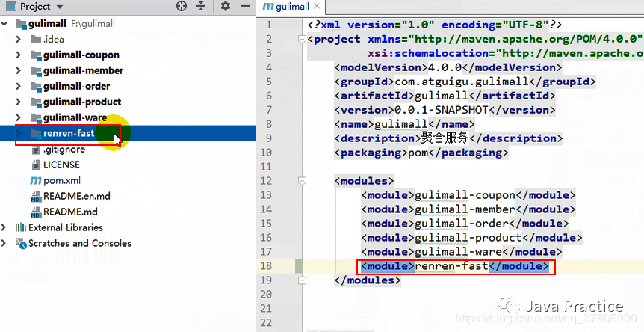Click on gulimall-coupon module line in editor
This screenshot has width=644, height=332.
468,195
